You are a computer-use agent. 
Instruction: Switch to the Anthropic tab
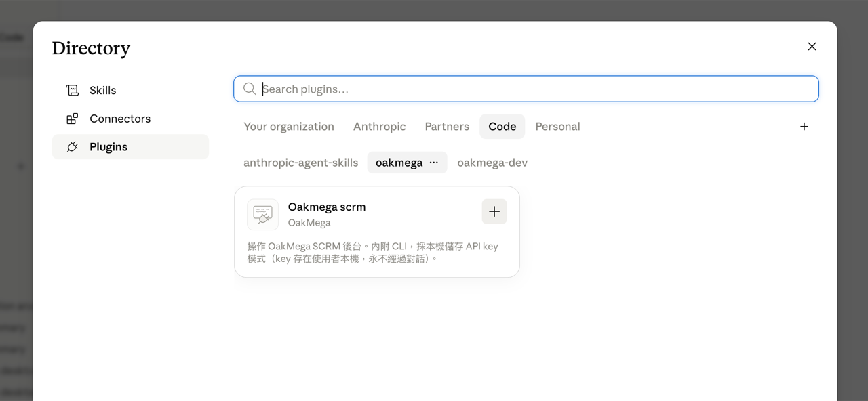coord(380,127)
